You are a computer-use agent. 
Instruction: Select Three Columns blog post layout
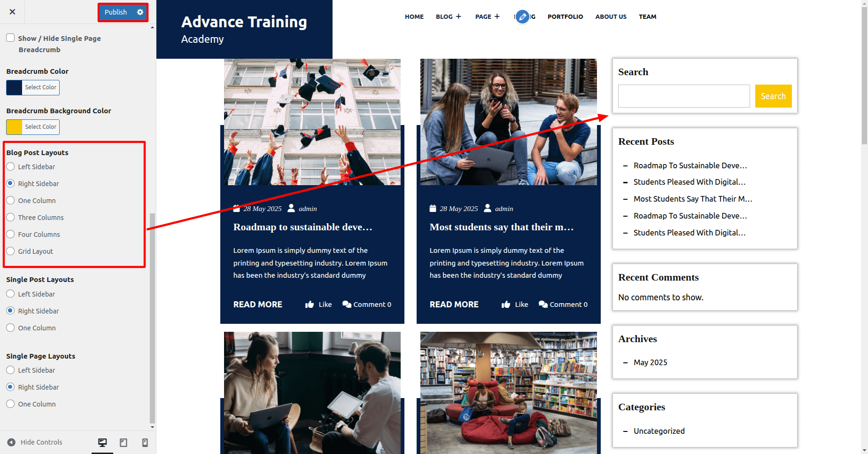(x=10, y=217)
